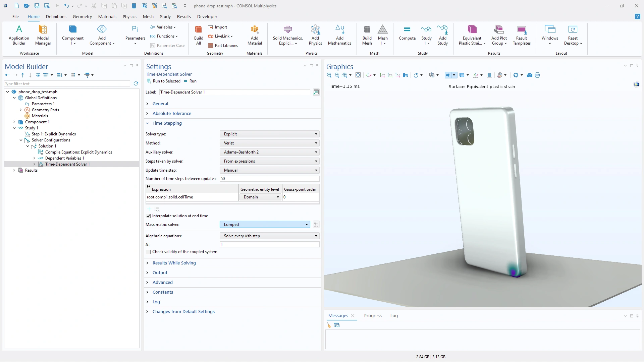Click the Zoom In icon in Graphics
Image resolution: width=644 pixels, height=362 pixels.
(x=329, y=75)
